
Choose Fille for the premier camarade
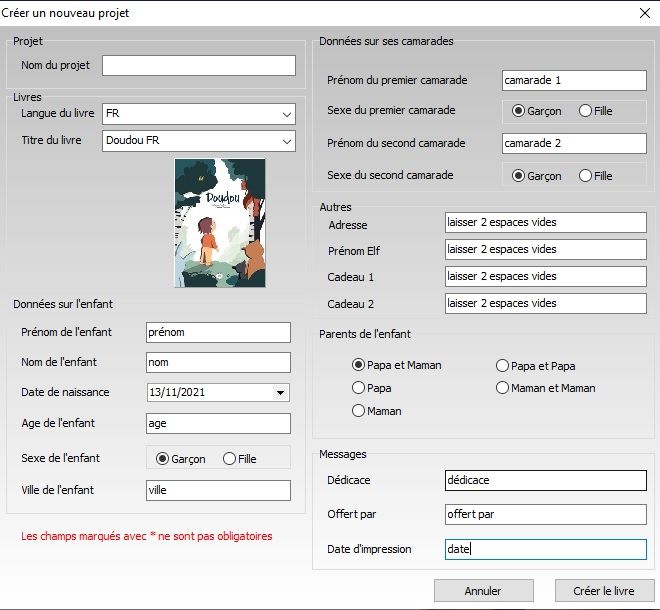click(586, 111)
